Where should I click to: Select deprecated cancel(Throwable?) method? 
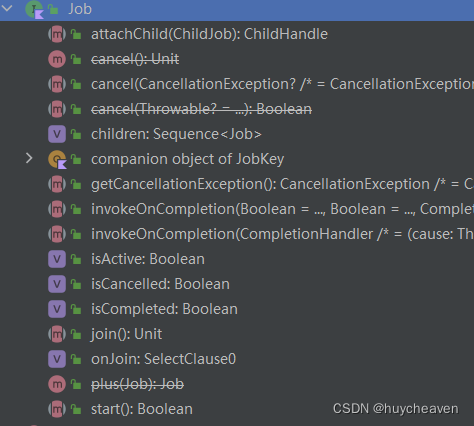pyautogui.click(x=201, y=109)
